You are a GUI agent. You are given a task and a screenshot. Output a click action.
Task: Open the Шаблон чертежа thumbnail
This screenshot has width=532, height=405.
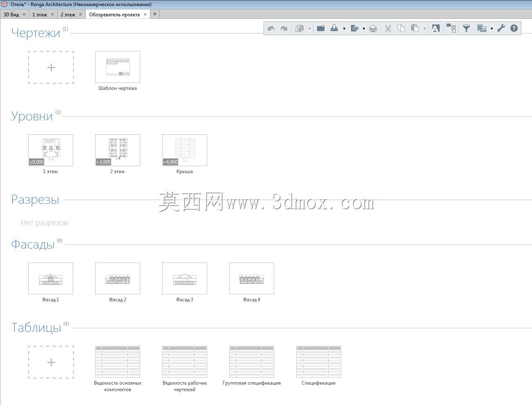118,67
